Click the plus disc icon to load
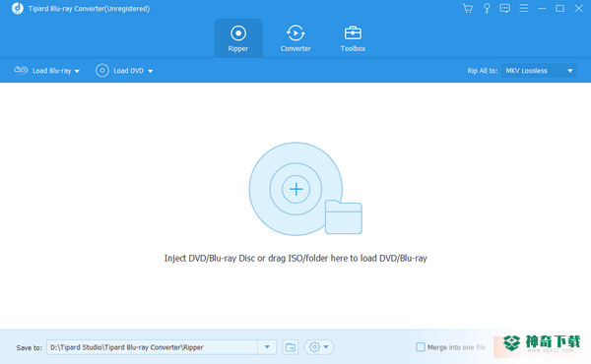 (x=295, y=189)
